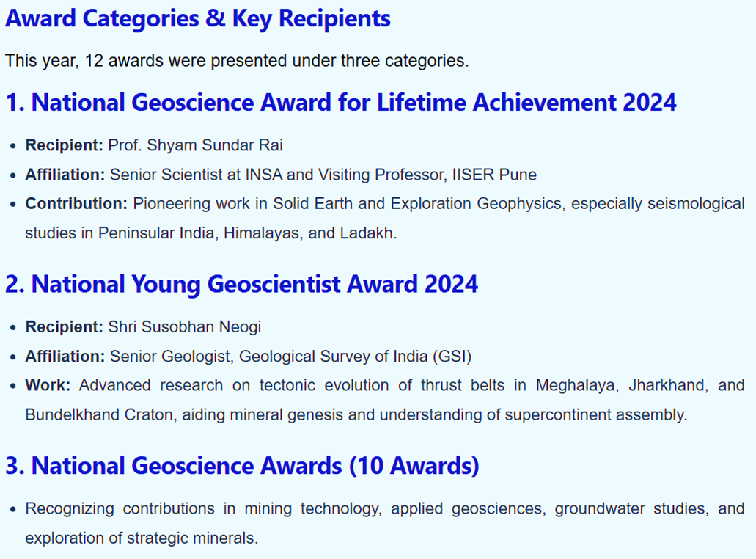Click the bold 'Work:' label
This screenshot has width=756, height=559.
[48, 385]
